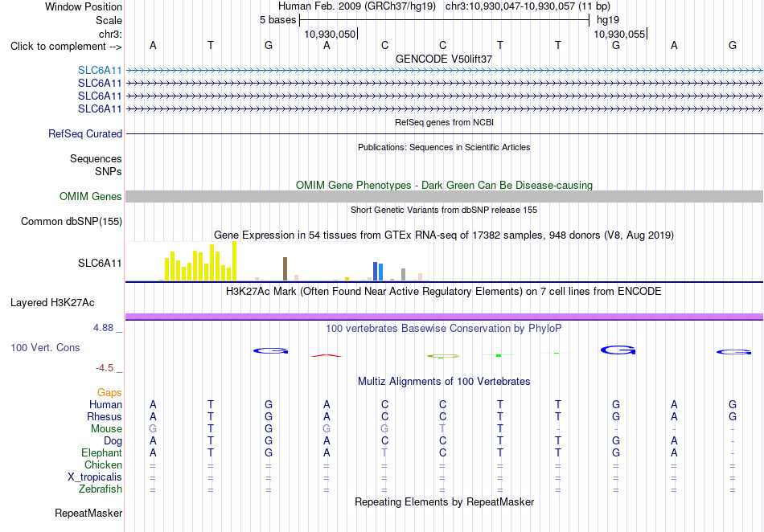Viewport: 764px width, 532px height.
Task: Click the gray OMIM Genes bar
Action: [444, 197]
